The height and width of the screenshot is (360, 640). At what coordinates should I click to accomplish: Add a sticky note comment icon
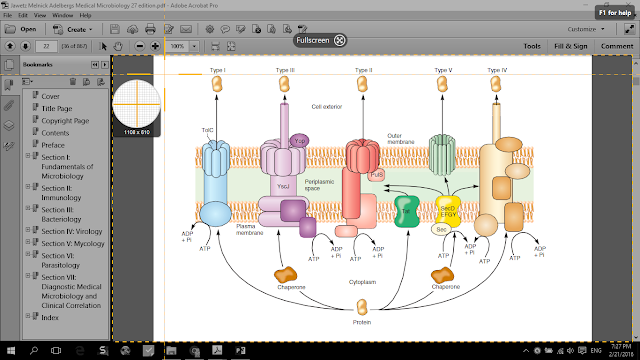[225, 29]
